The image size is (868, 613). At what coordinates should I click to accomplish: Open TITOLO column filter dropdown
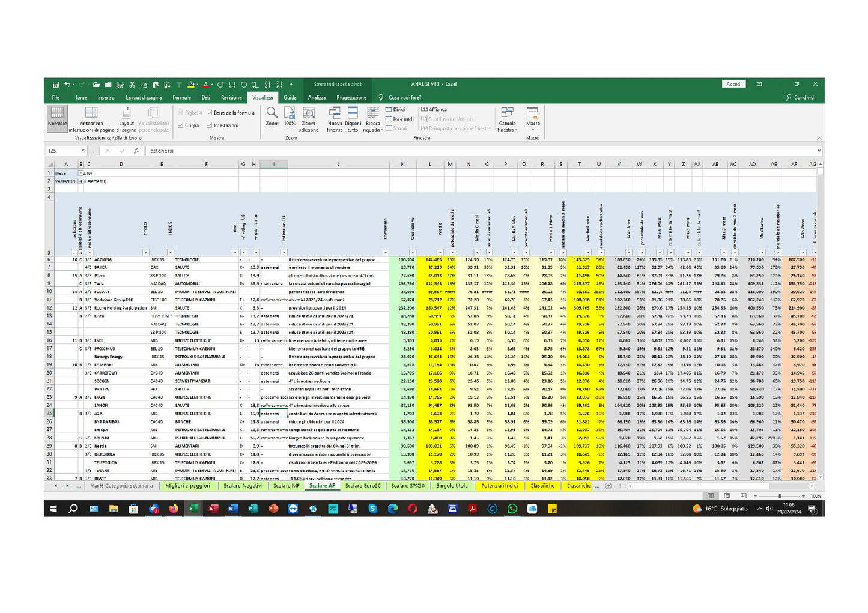click(x=145, y=252)
